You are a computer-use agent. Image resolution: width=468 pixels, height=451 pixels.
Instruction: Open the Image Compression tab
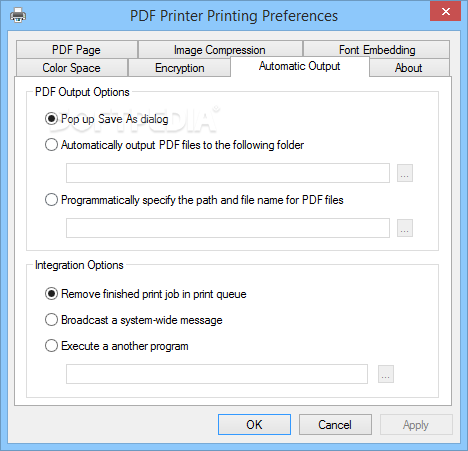pos(220,50)
